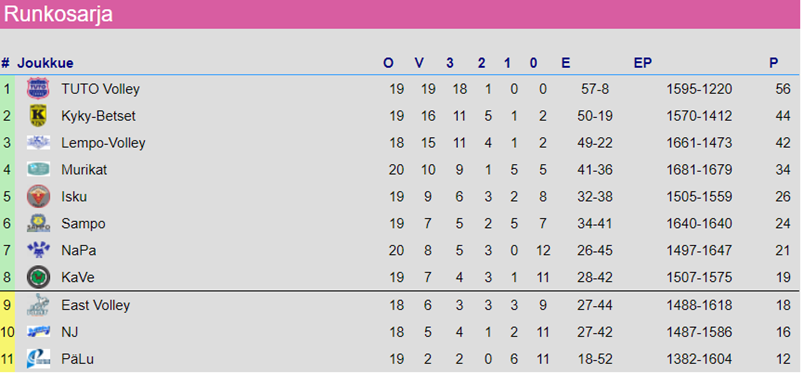Click the Isku red round logo
803x374 pixels.
coord(38,197)
